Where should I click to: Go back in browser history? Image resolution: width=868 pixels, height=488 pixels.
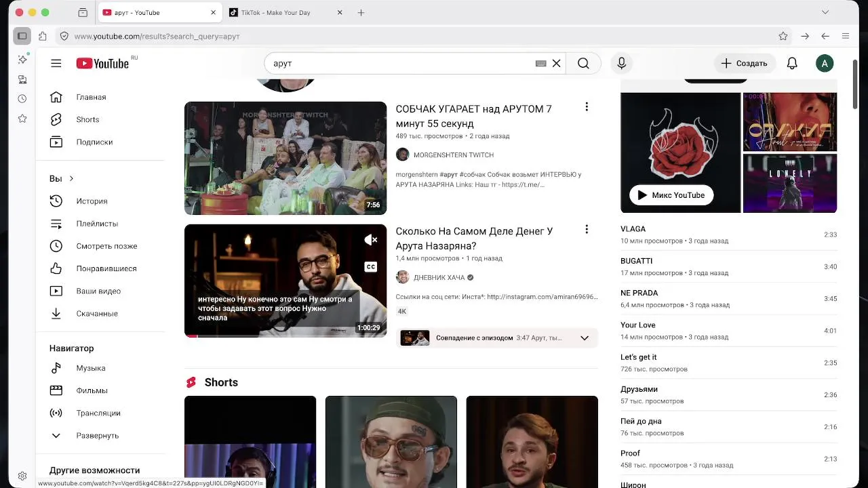825,36
